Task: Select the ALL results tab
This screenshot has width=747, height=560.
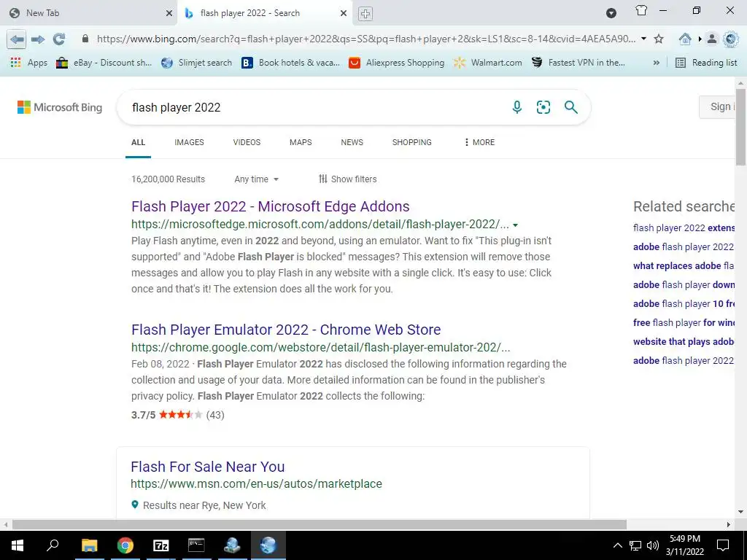Action: pyautogui.click(x=138, y=142)
